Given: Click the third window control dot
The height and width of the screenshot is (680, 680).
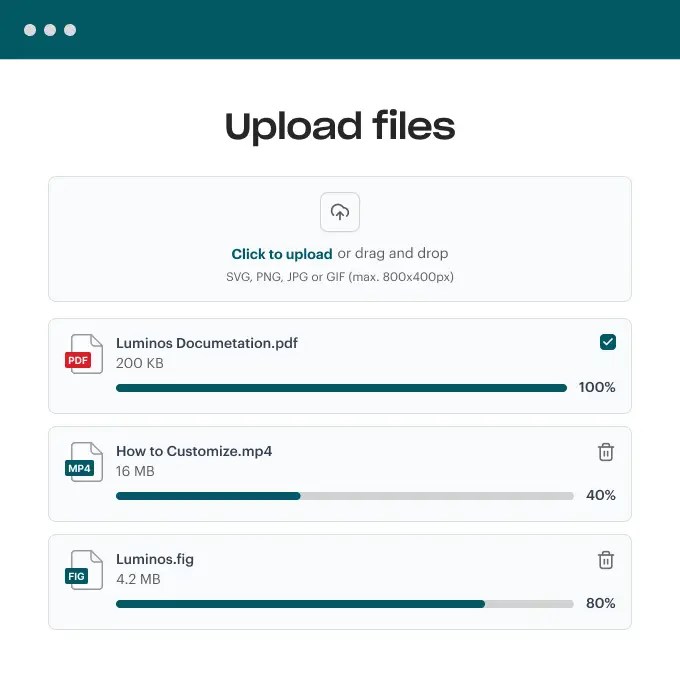Looking at the screenshot, I should click(70, 30).
